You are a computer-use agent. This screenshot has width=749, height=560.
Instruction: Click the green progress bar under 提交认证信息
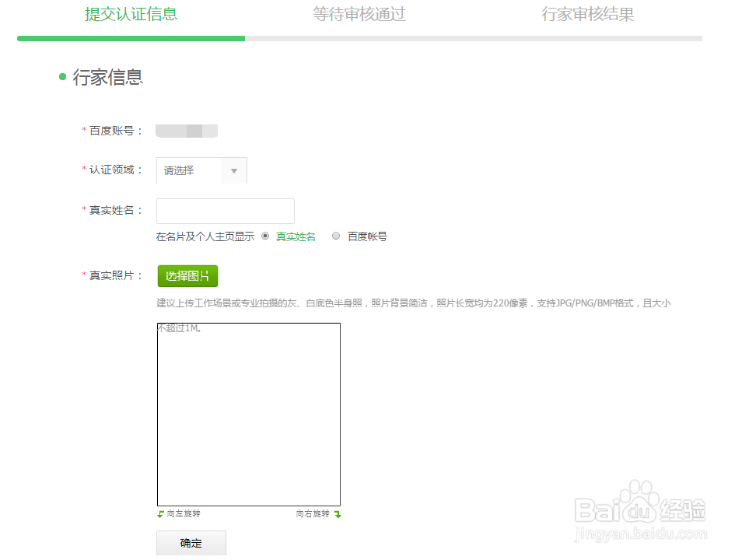pyautogui.click(x=131, y=37)
